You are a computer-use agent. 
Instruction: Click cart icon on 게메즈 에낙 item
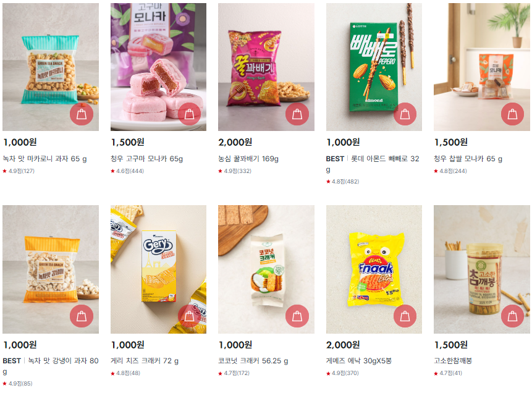(405, 316)
